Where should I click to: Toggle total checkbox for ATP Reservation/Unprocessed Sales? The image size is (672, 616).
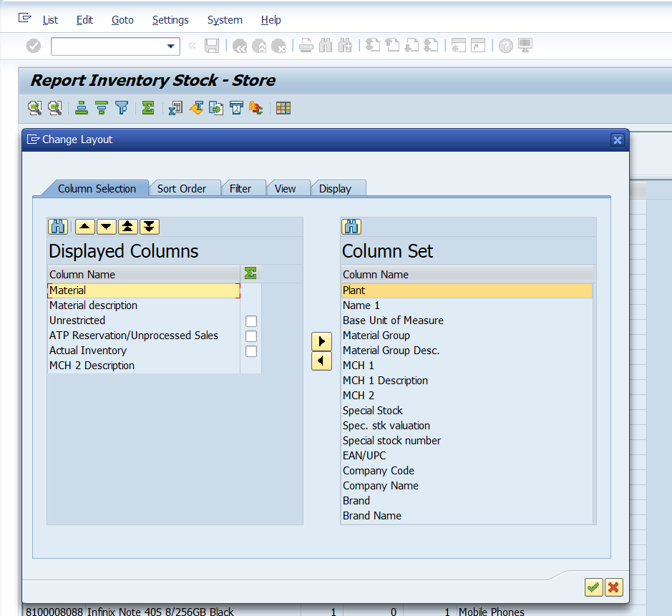click(x=251, y=336)
